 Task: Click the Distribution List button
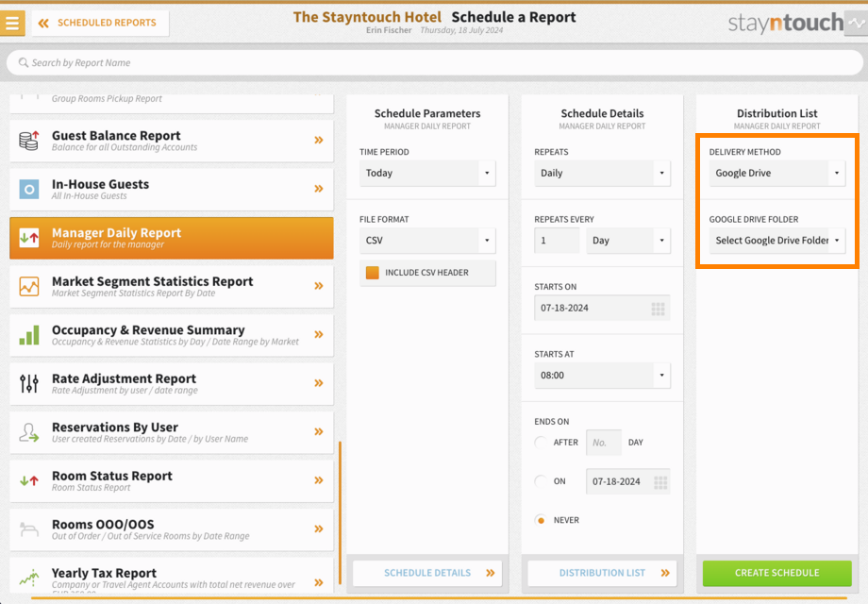(x=602, y=573)
